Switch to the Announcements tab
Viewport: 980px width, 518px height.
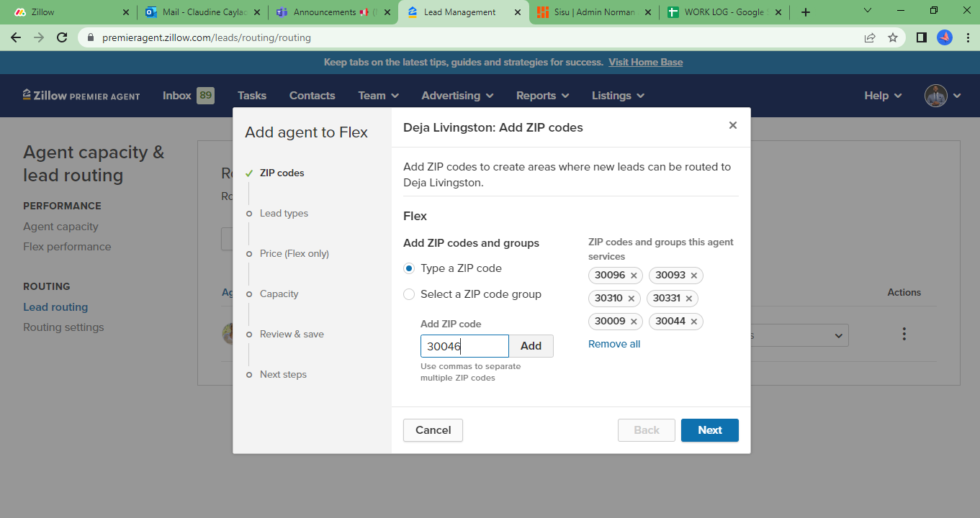click(333, 12)
